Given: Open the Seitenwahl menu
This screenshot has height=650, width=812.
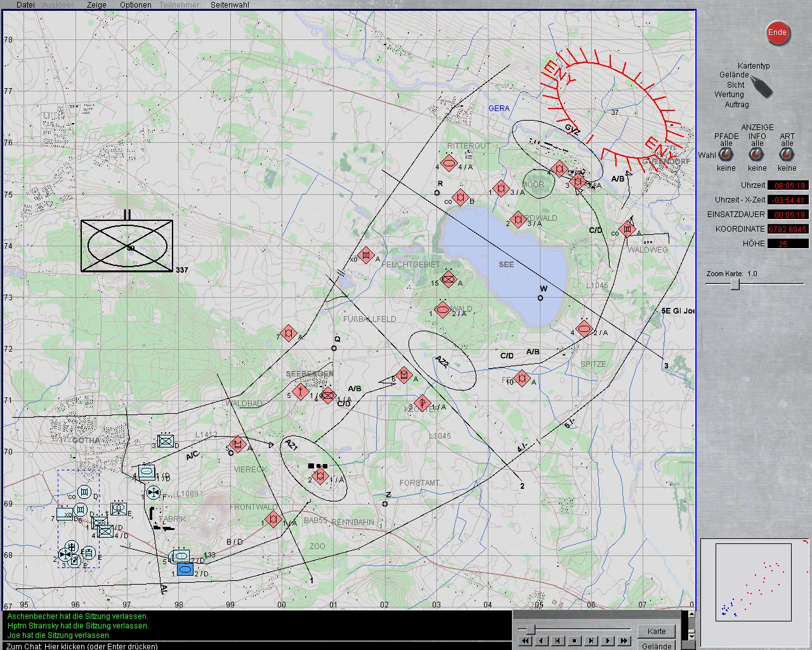Looking at the screenshot, I should point(230,4).
